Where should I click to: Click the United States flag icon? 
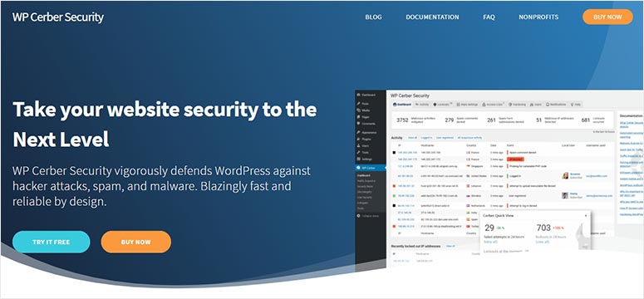tap(468, 176)
